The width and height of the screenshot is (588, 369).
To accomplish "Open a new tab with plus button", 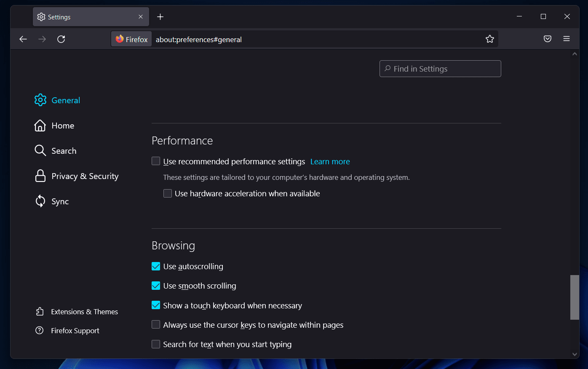I will 160,17.
